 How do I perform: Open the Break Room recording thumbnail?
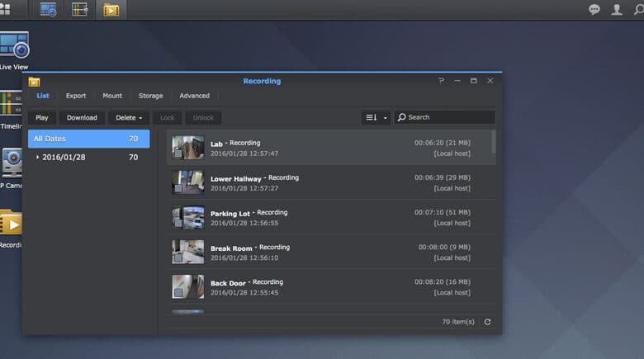tap(188, 252)
